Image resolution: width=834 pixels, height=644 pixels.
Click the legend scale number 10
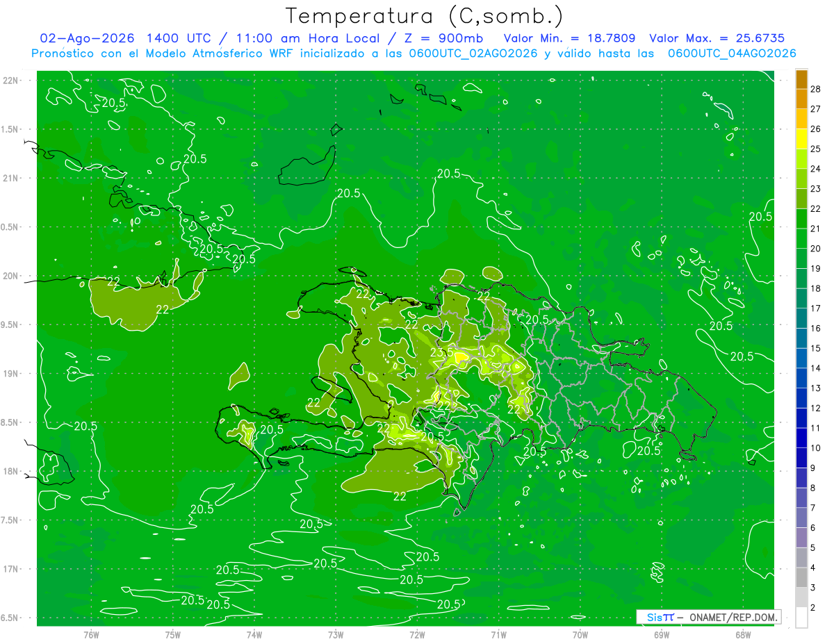coord(815,448)
